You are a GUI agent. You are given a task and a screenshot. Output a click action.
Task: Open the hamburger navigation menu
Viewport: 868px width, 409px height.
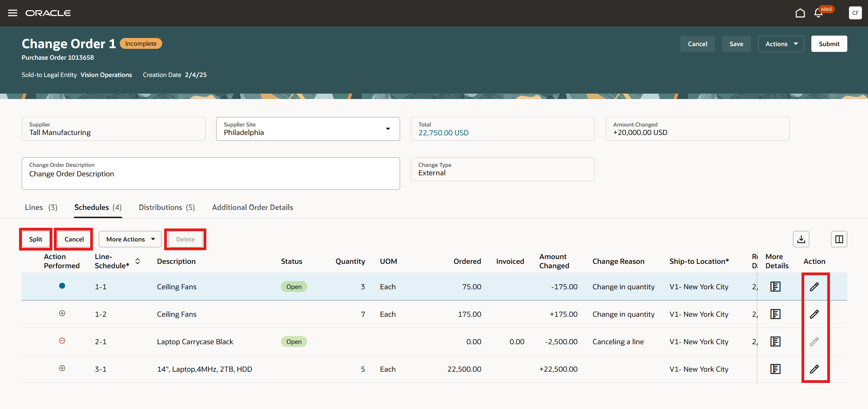click(13, 13)
